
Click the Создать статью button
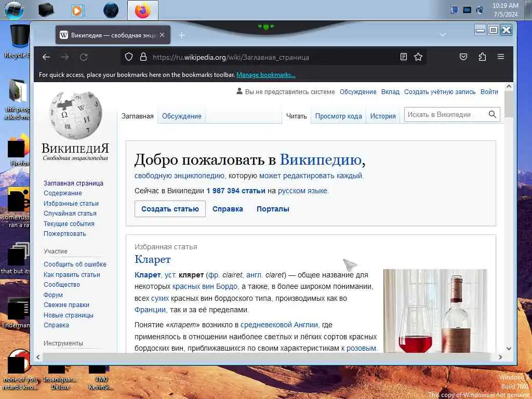pos(170,209)
